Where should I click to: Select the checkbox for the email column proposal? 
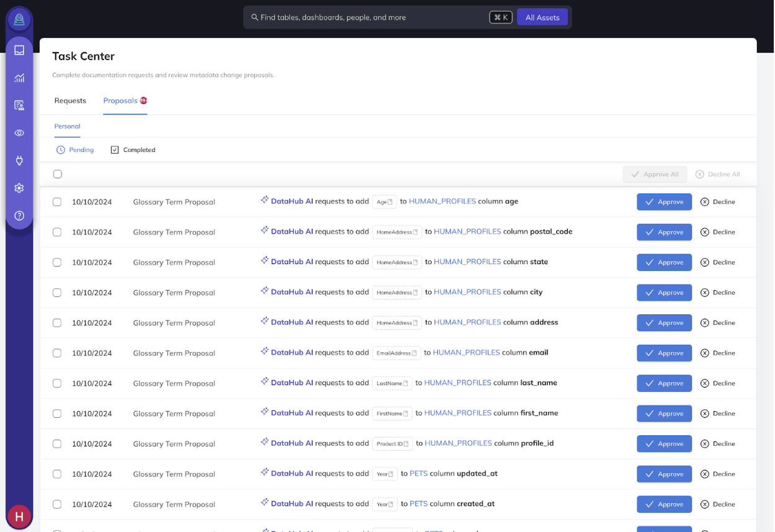[x=57, y=353]
